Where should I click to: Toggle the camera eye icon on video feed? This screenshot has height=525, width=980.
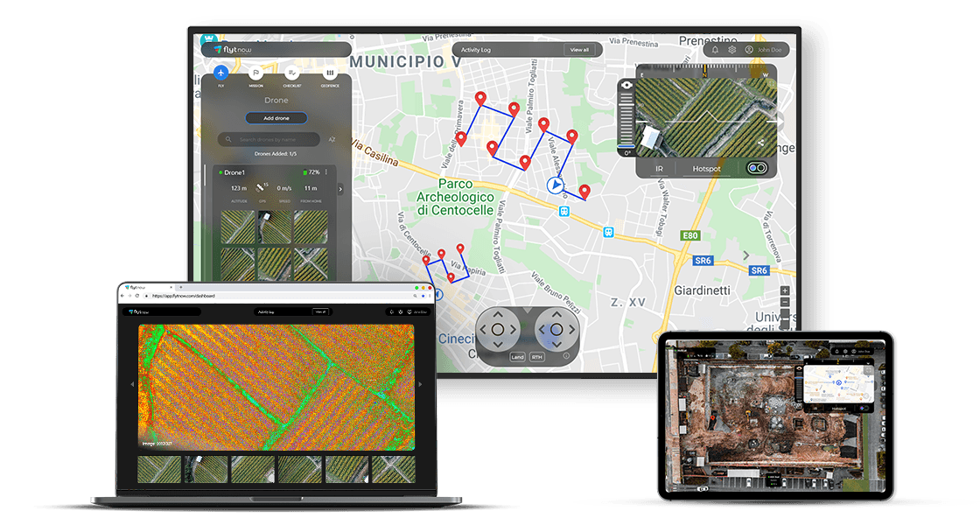coord(626,85)
